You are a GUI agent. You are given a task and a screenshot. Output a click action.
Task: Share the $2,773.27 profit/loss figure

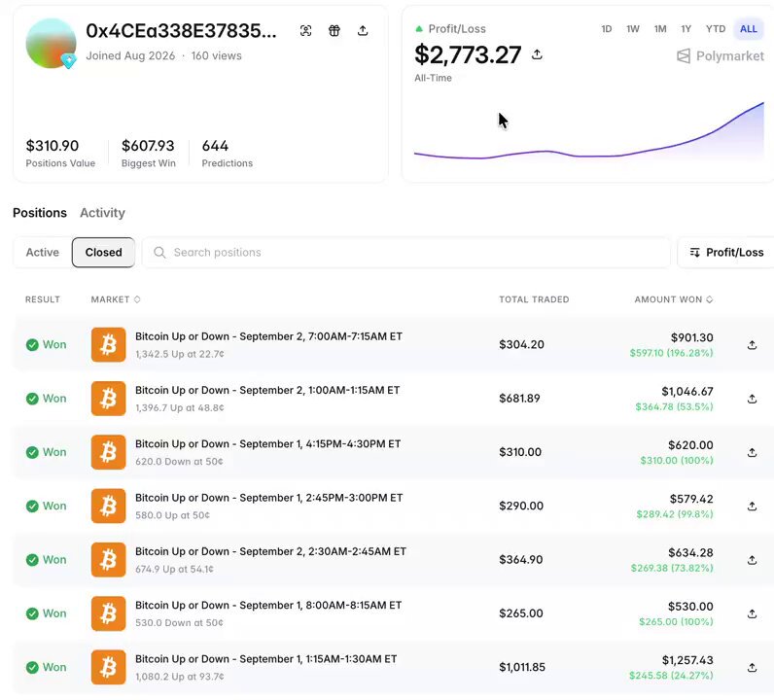click(537, 54)
